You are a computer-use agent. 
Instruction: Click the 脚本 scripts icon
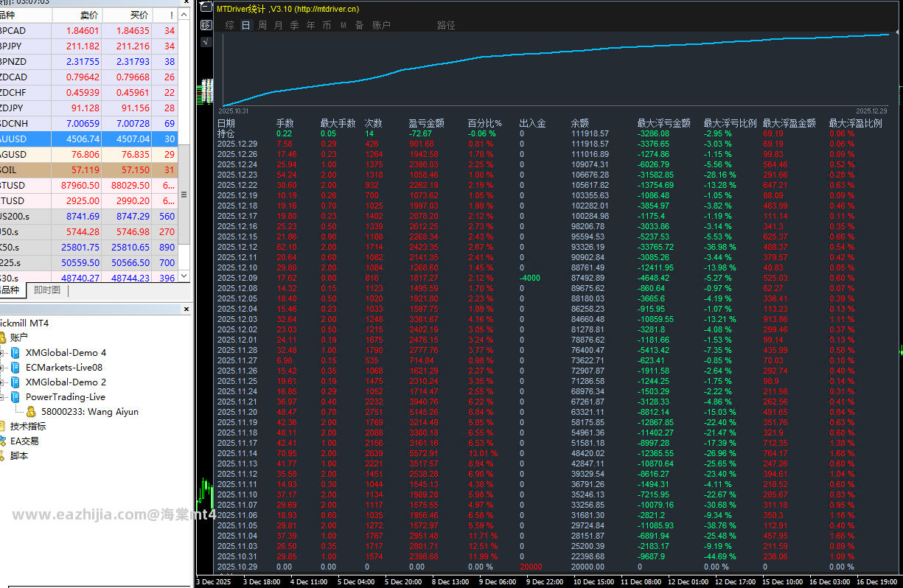[x=3, y=455]
